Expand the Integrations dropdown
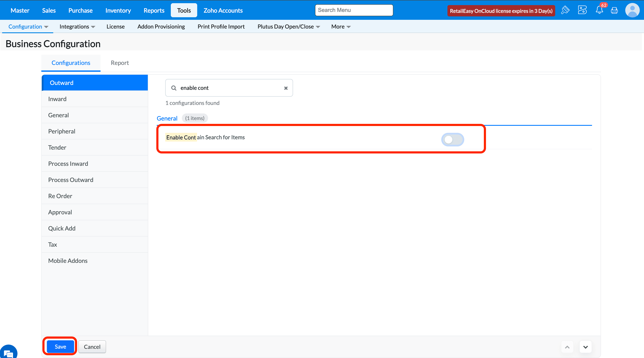The width and height of the screenshot is (644, 358). pos(77,26)
